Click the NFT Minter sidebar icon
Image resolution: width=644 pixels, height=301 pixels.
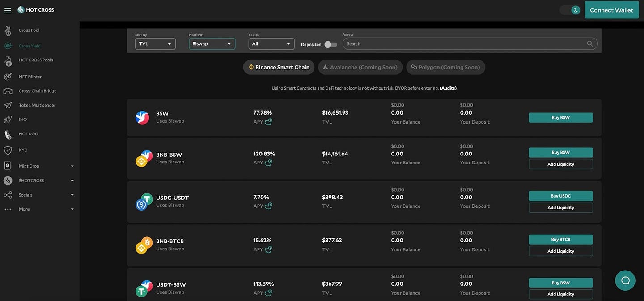pyautogui.click(x=8, y=77)
